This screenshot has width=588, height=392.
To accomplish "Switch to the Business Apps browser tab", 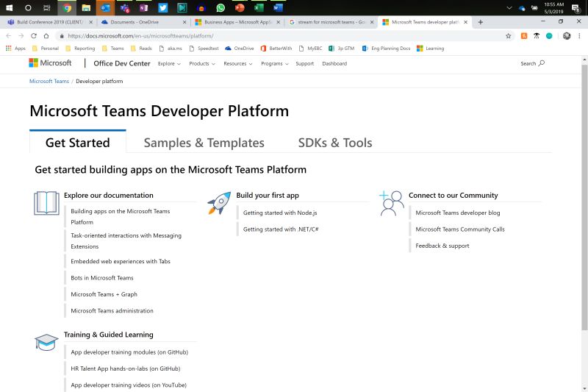I will pyautogui.click(x=237, y=22).
